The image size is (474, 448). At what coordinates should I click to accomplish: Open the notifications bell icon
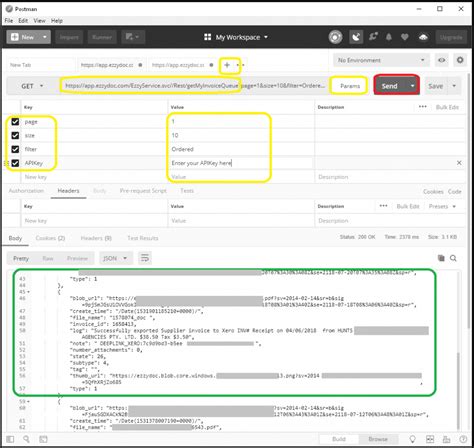(x=389, y=37)
